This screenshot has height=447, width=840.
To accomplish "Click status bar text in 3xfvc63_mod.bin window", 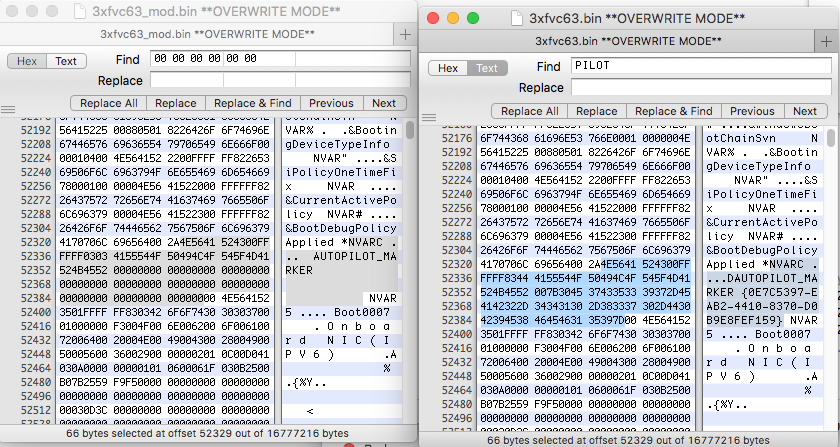I will click(x=207, y=433).
